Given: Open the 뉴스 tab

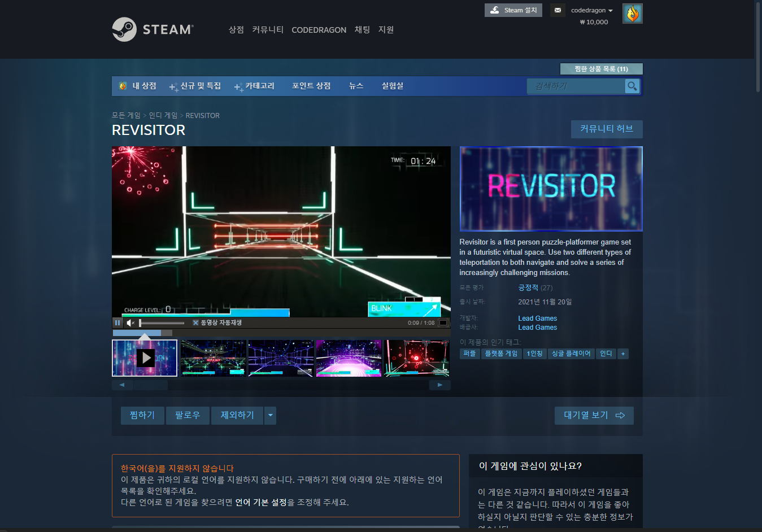Looking at the screenshot, I should 356,86.
